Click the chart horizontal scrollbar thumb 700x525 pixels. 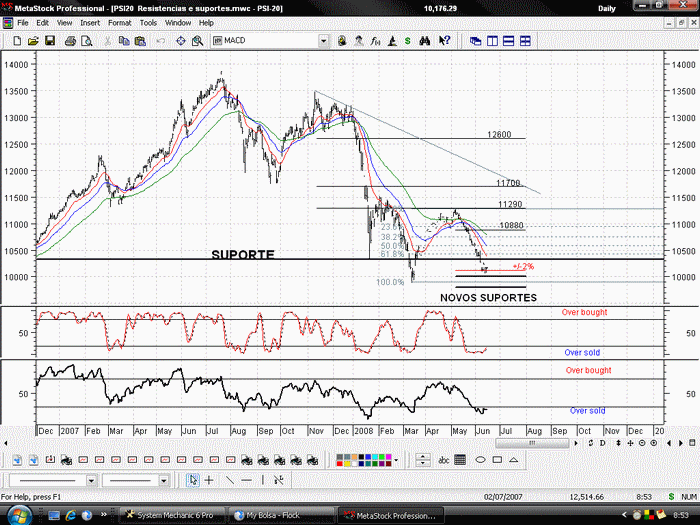click(x=532, y=443)
